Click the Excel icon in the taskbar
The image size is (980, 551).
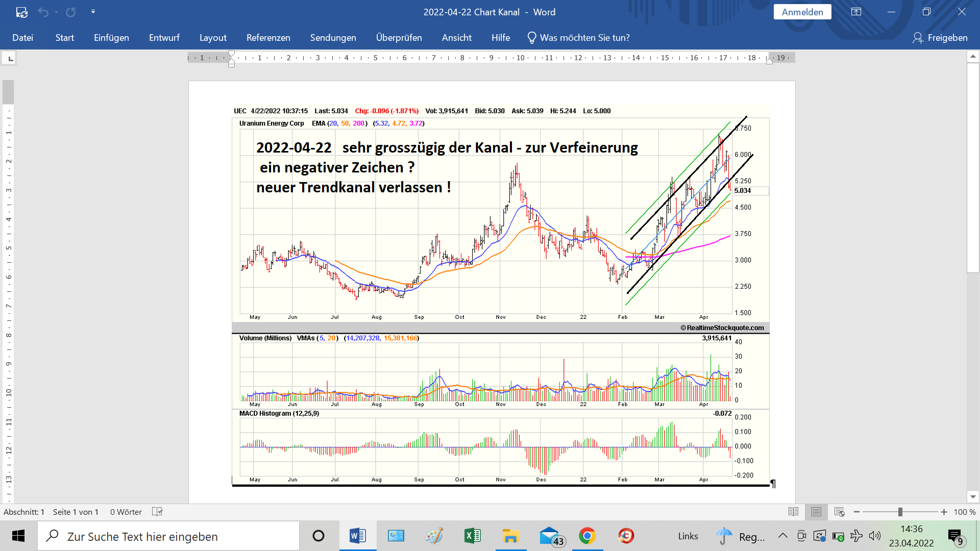[x=472, y=536]
